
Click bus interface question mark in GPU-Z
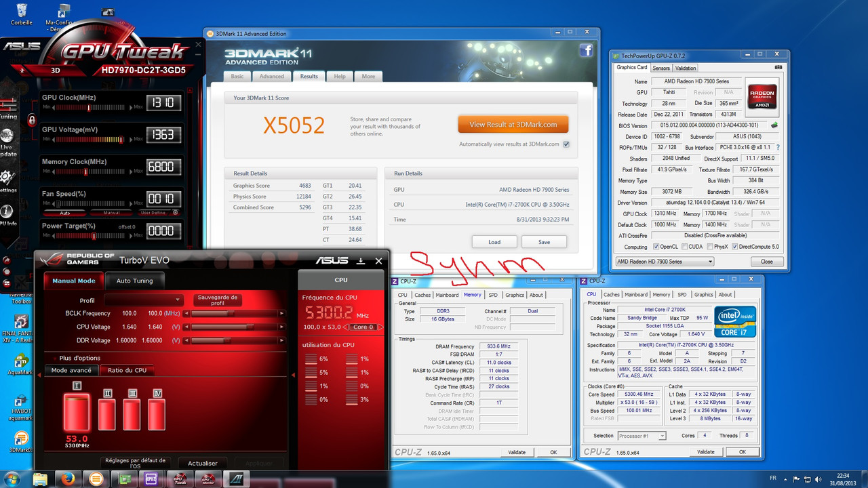(x=777, y=147)
